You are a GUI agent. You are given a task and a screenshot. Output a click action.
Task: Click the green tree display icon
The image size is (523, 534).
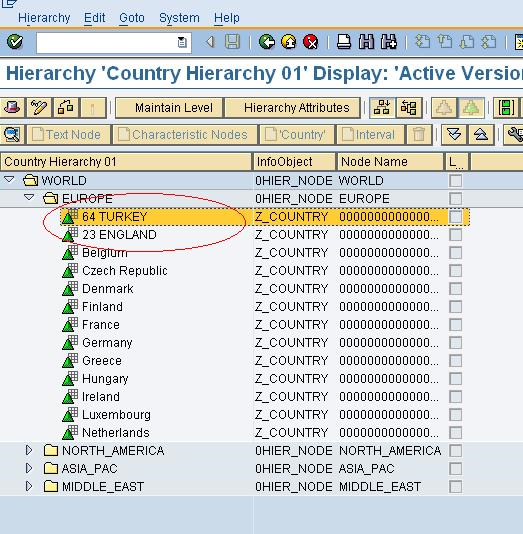tap(471, 108)
